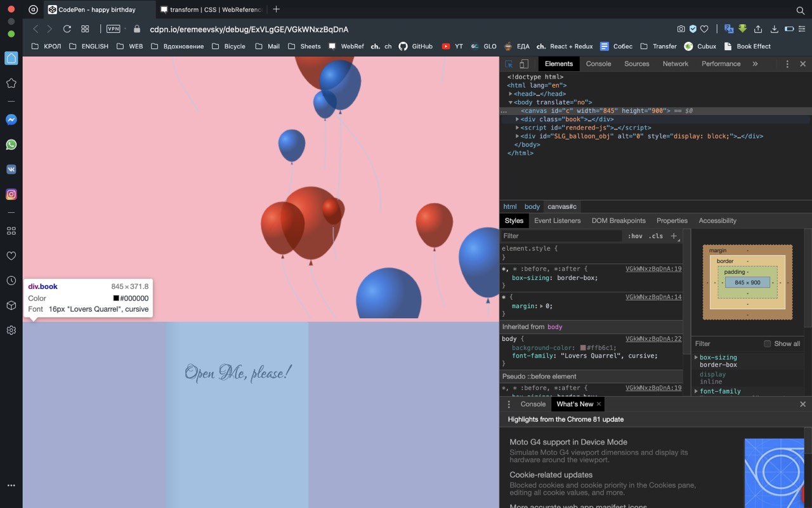Open browser search in top right

pos(801,10)
